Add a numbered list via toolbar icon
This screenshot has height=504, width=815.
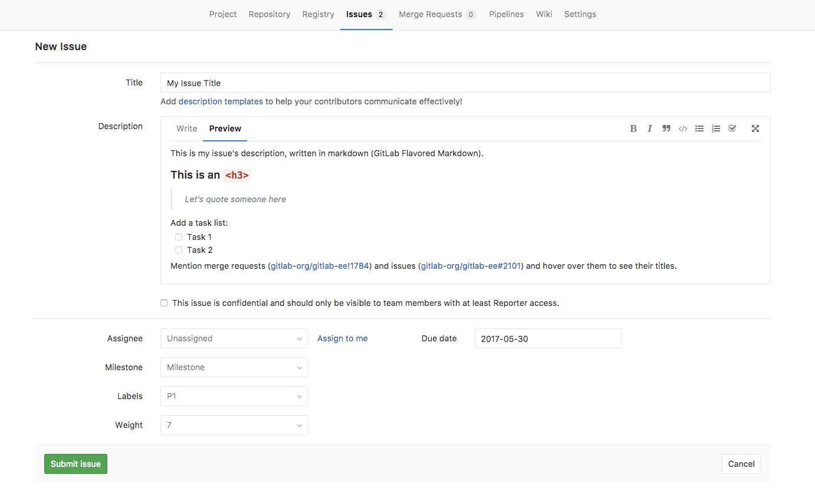[x=716, y=129]
